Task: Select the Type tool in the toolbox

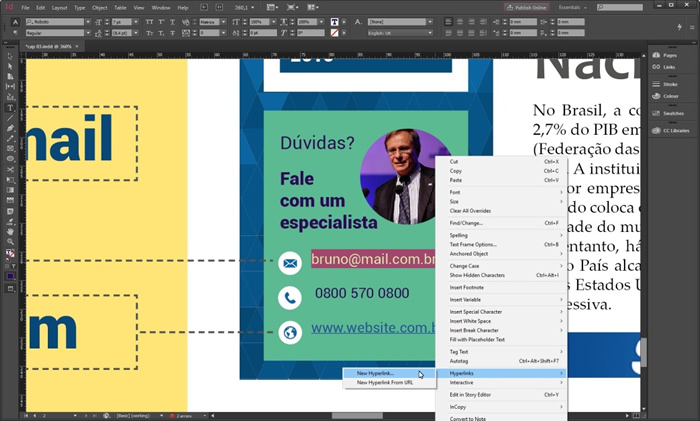Action: pos(10,107)
